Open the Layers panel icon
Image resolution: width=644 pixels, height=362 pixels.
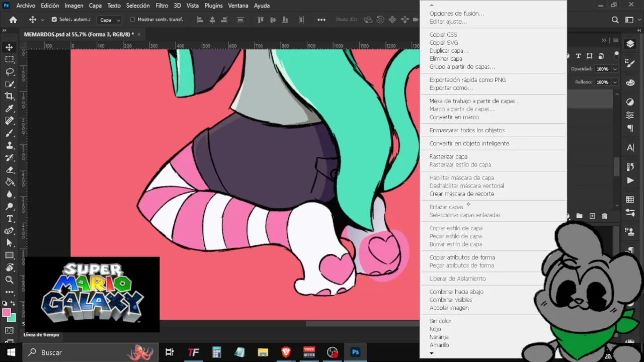pyautogui.click(x=630, y=44)
